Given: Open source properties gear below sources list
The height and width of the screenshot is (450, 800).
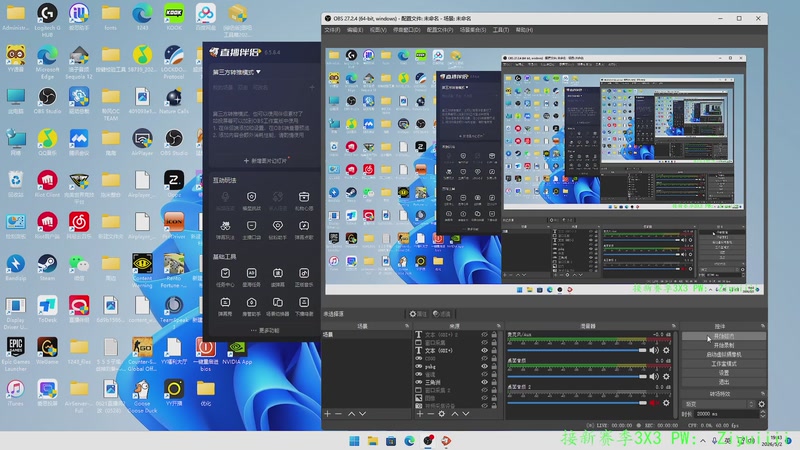Looking at the screenshot, I should click(x=442, y=414).
